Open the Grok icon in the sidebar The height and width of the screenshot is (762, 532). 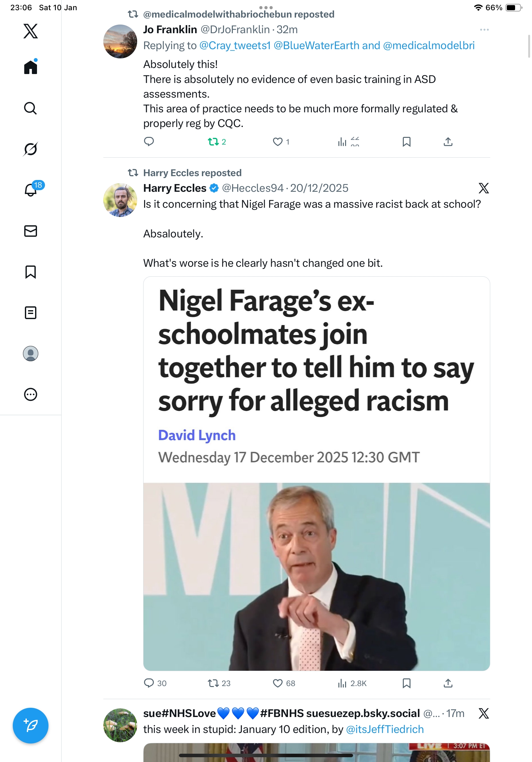point(31,149)
